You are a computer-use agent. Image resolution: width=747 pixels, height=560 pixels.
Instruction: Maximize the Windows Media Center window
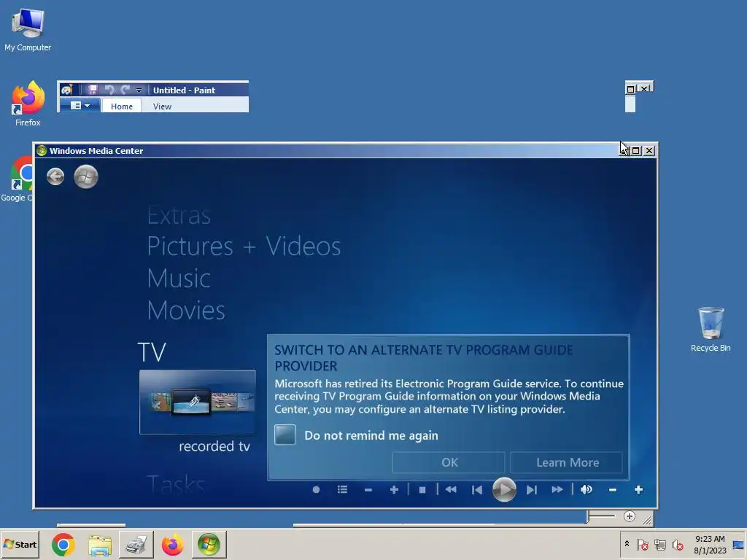[x=636, y=150]
